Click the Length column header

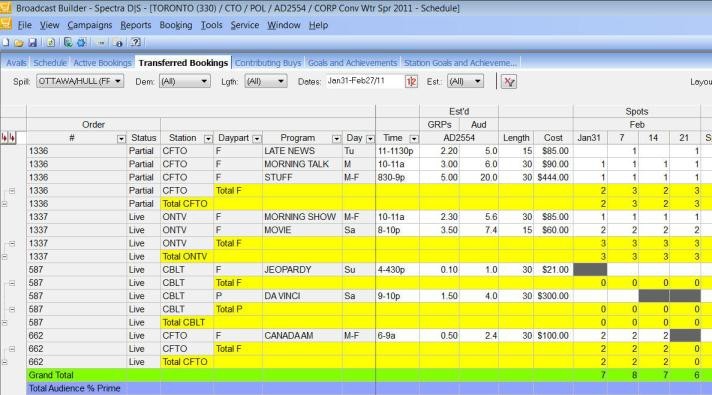pos(516,138)
